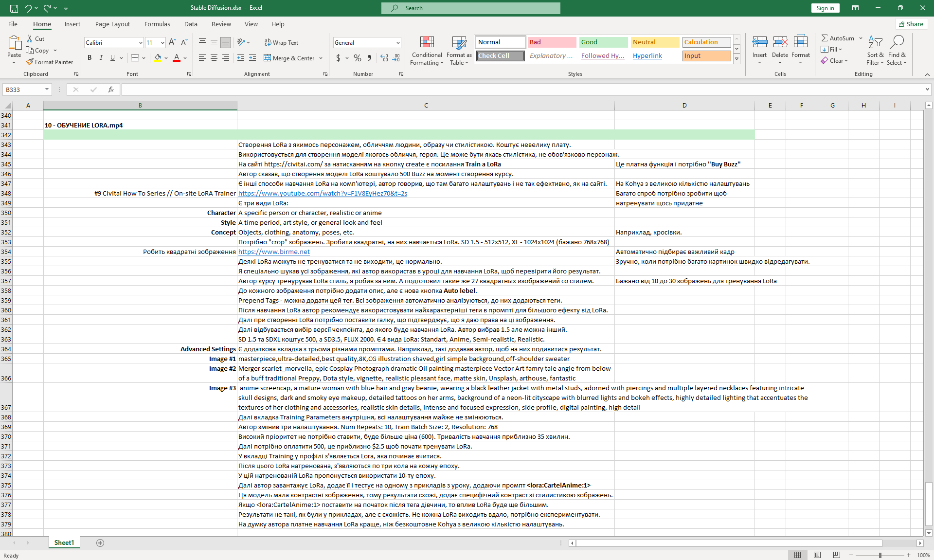Click the Percent Style icon
The height and width of the screenshot is (560, 934).
358,58
